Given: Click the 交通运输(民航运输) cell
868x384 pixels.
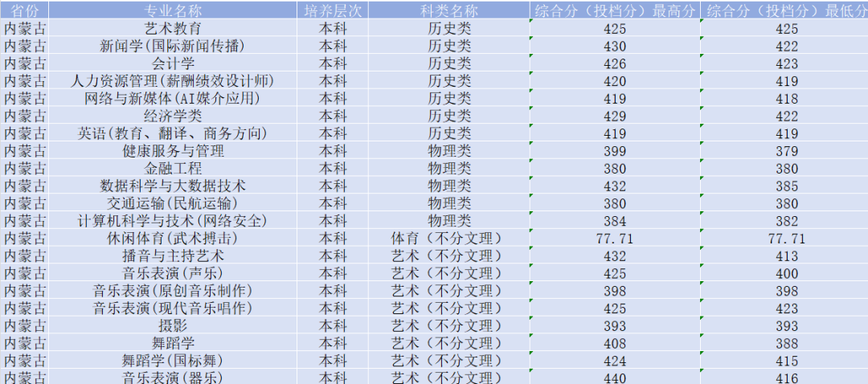Looking at the screenshot, I should coord(173,203).
